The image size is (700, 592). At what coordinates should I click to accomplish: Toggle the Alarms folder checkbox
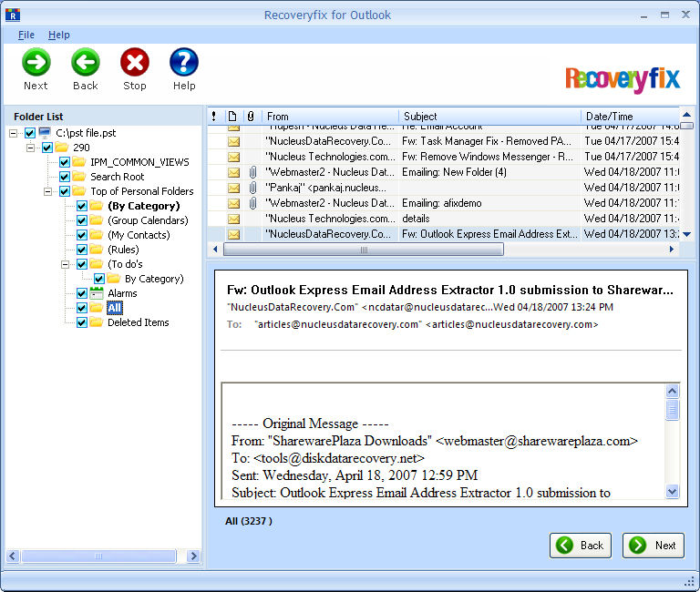82,293
